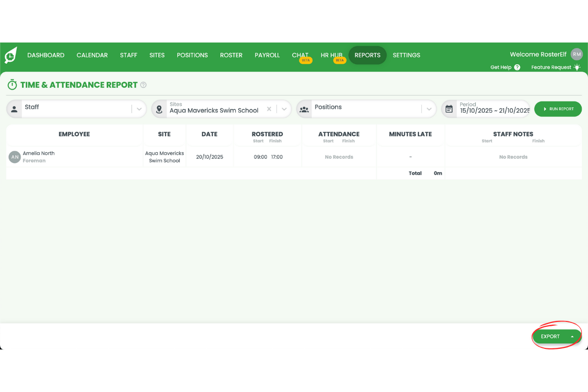The width and height of the screenshot is (588, 392).
Task: Open the RM profile avatar
Action: 577,54
